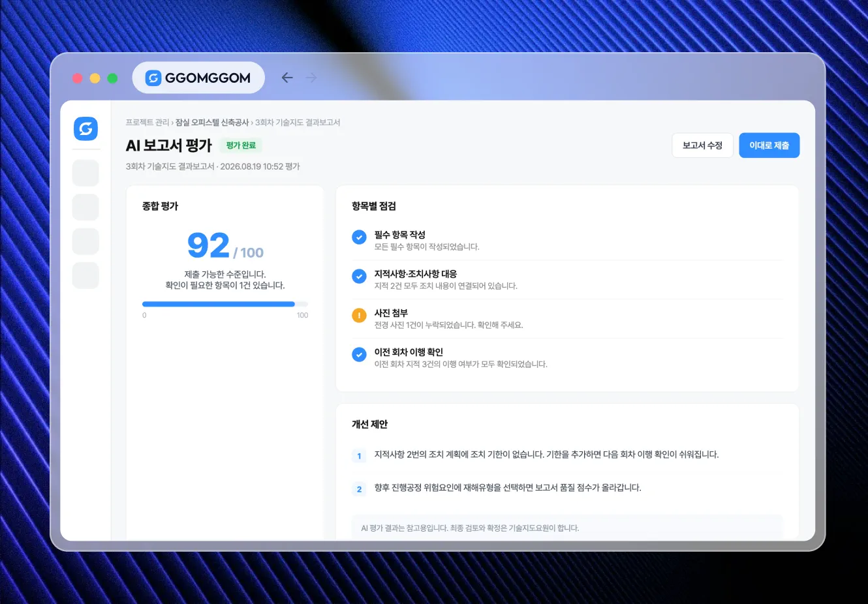This screenshot has height=604, width=868.
Task: Select the number 1 badge under 개선 제안
Action: coord(359,456)
